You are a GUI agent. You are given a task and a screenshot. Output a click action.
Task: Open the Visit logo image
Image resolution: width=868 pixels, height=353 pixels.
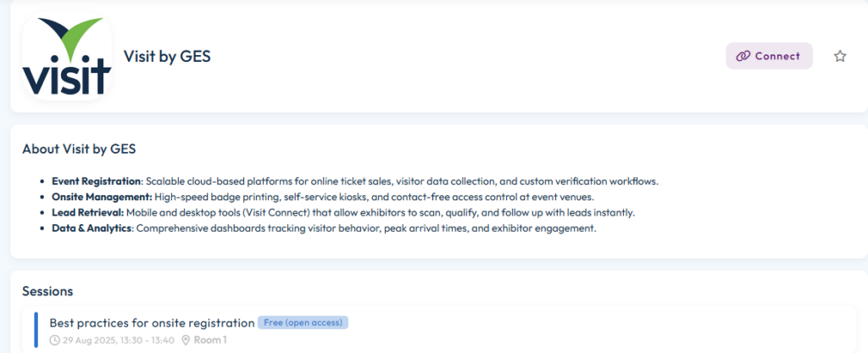coord(66,56)
